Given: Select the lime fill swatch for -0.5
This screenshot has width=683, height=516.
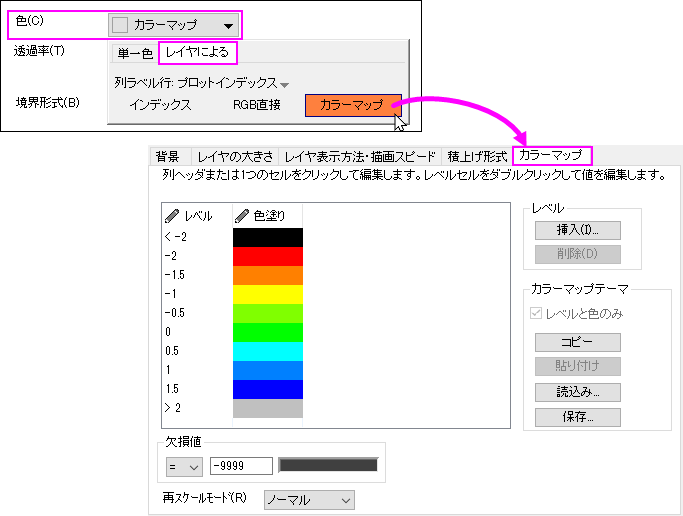Looking at the screenshot, I should (267, 314).
